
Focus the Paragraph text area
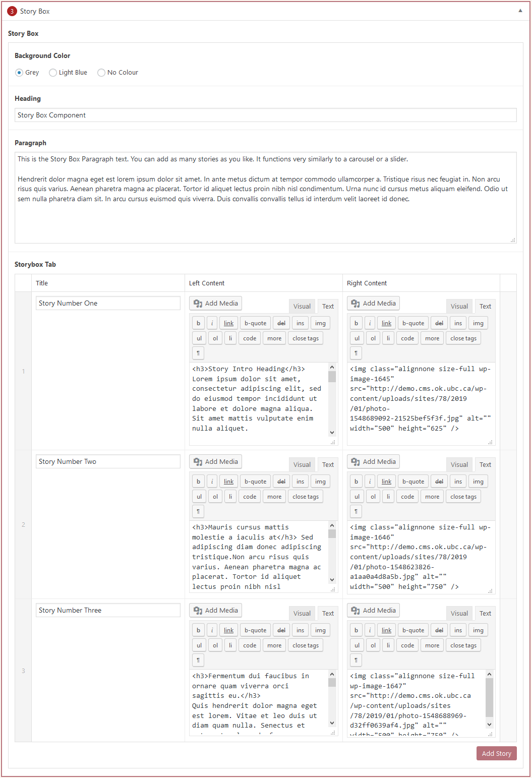pos(266,198)
